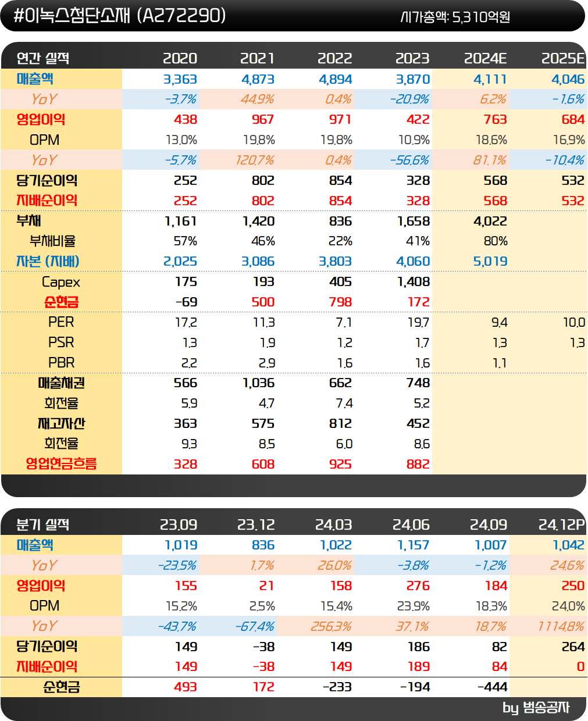This screenshot has width=588, height=721.
Task: Click the 부채비율 value 80%
Action: point(496,241)
